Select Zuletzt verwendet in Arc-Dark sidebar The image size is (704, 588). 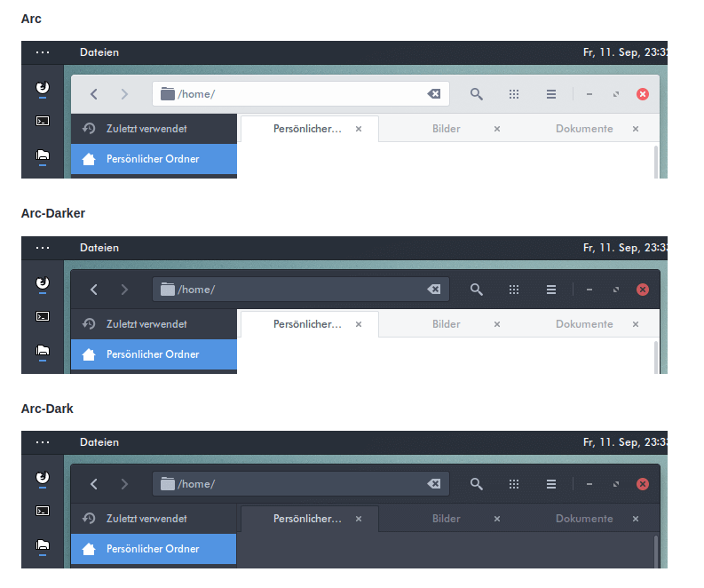pos(154,519)
